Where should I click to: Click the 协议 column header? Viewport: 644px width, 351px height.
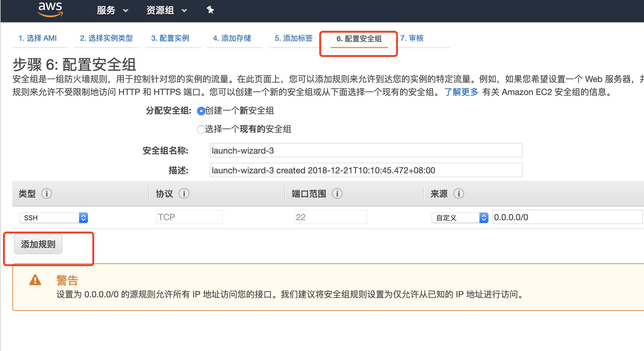point(164,194)
